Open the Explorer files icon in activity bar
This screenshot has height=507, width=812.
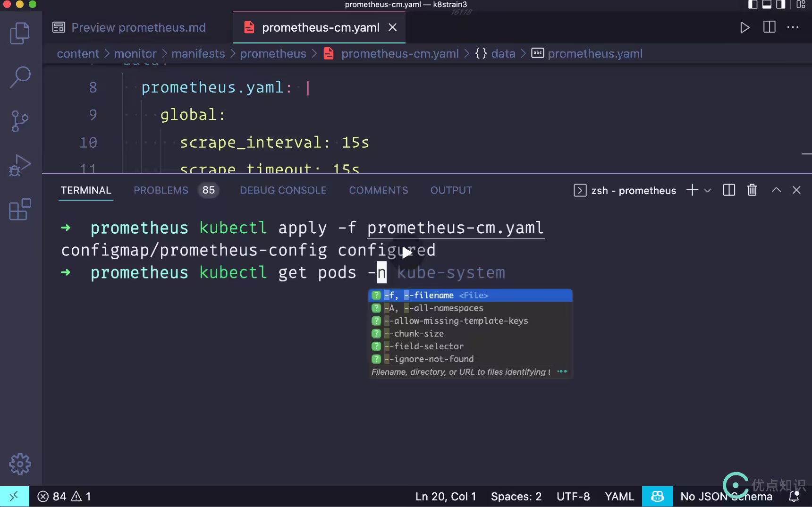[x=20, y=34]
